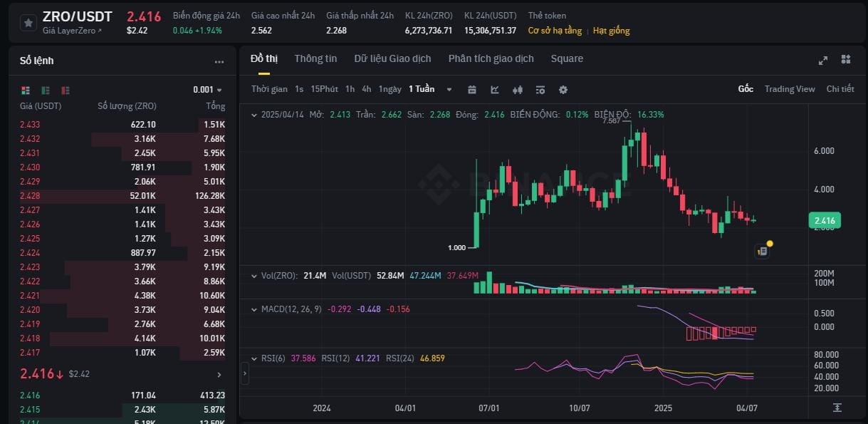Screen dimensions: 868x424
Task: Click sell order row at price 2.433
Action: (x=122, y=125)
